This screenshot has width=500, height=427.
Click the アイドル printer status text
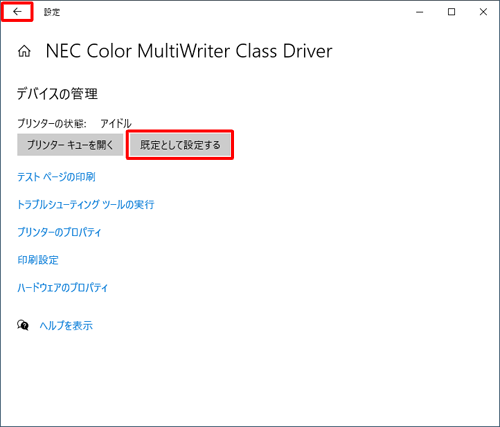pos(116,124)
